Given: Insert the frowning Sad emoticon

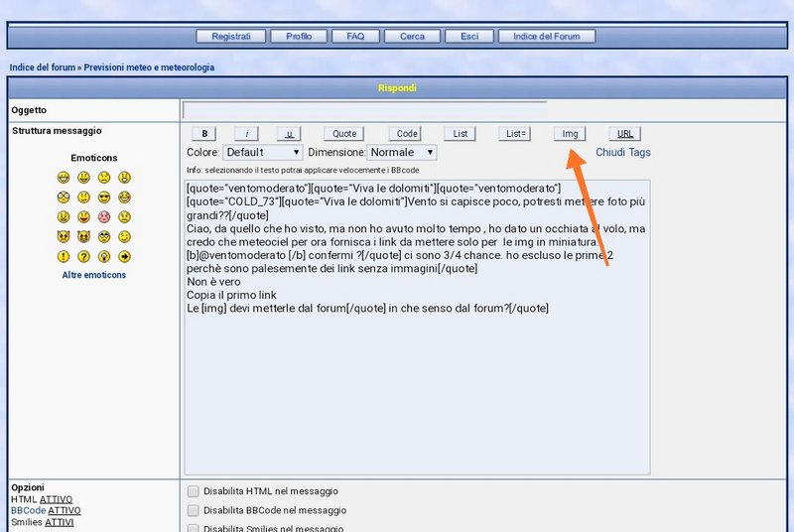Looking at the screenshot, I should [x=104, y=177].
